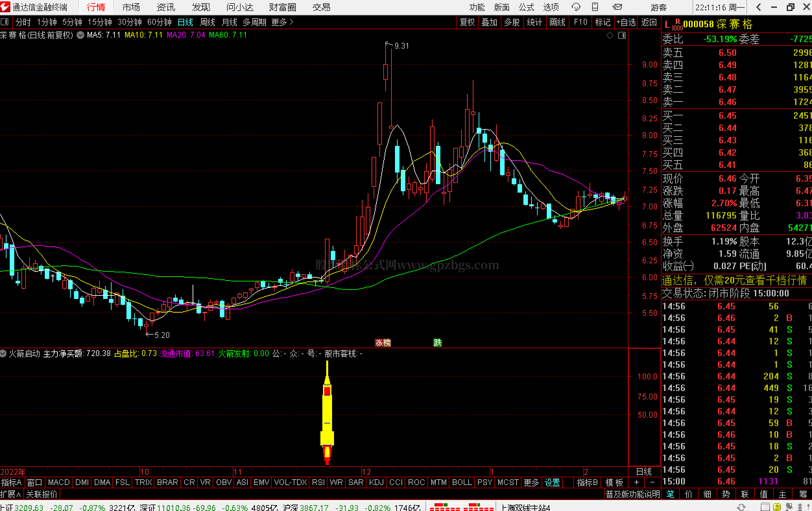Open the 市场 top menu
The image size is (812, 511).
click(x=131, y=7)
